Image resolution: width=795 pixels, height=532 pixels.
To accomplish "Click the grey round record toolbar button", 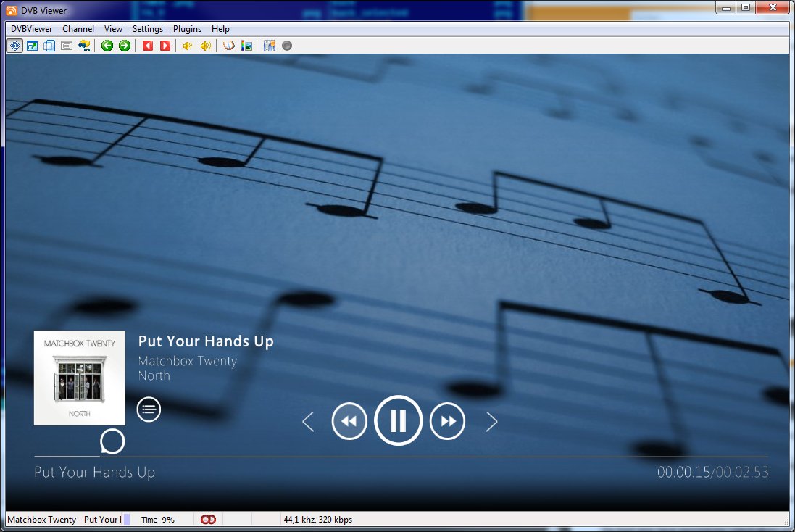I will tap(287, 46).
